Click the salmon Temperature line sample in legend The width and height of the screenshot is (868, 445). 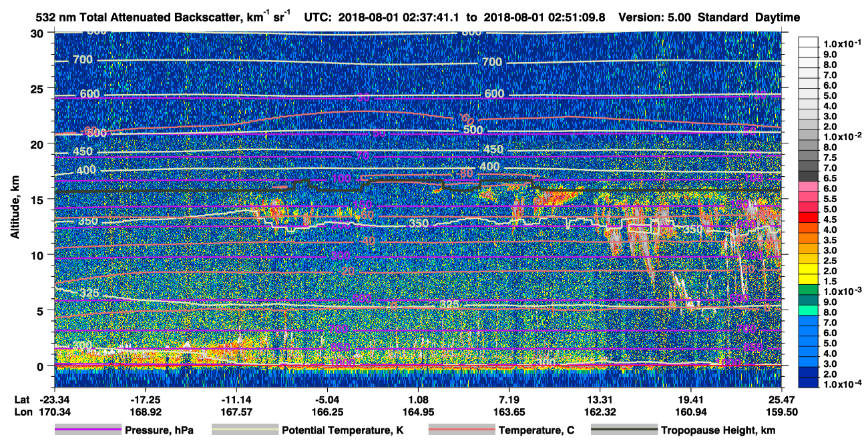pos(461,430)
